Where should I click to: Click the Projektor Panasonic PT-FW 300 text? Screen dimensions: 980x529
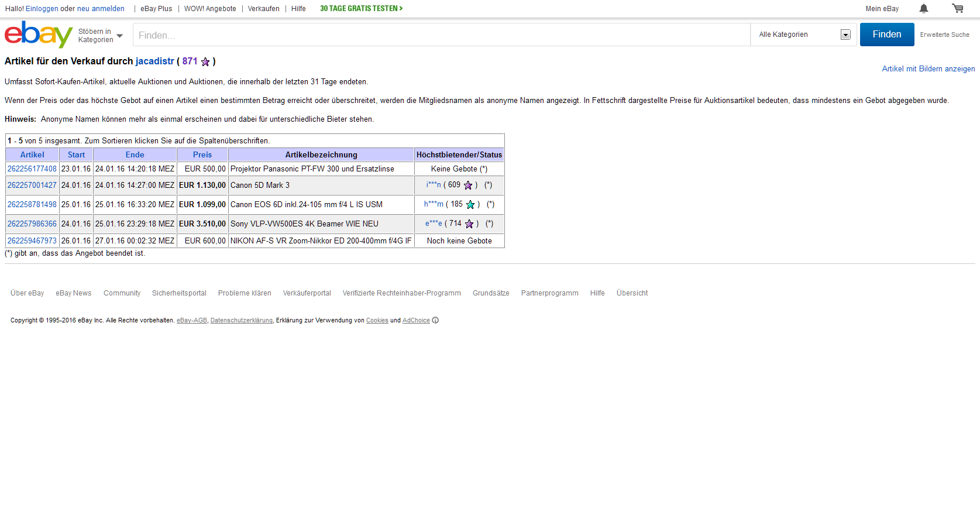[x=312, y=169]
